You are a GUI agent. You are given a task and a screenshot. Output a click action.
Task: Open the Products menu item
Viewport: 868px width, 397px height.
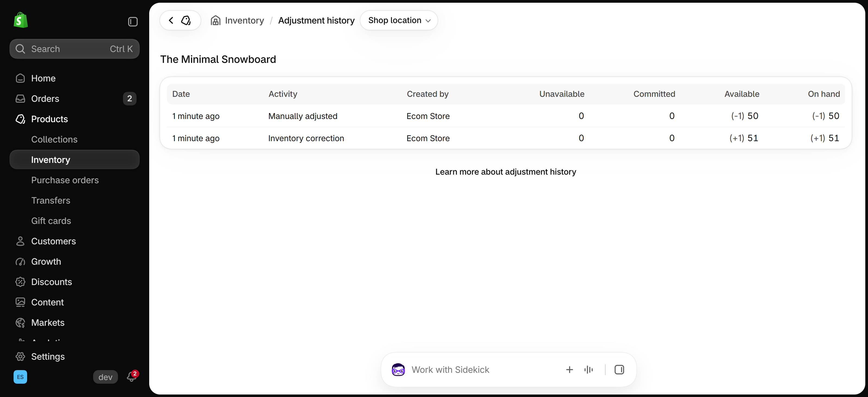50,119
